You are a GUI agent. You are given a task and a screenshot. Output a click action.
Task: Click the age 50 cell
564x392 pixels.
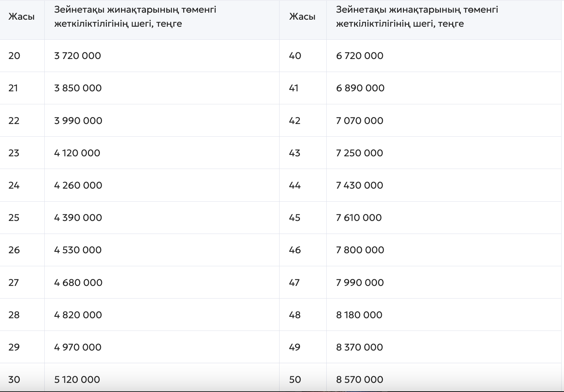(295, 380)
